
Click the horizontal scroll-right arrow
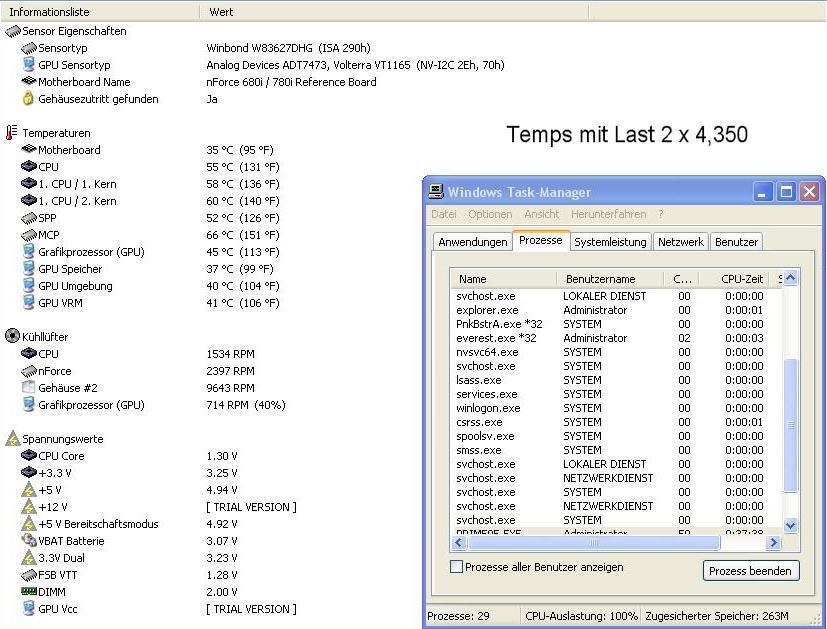click(x=774, y=543)
